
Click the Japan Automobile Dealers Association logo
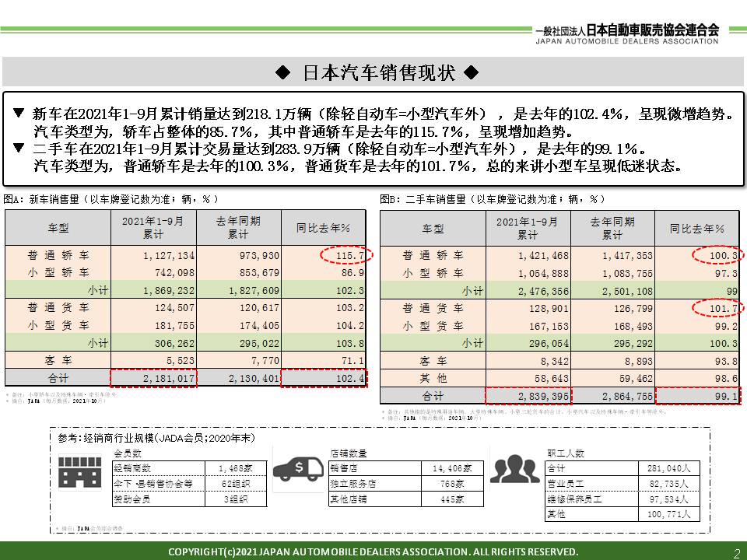point(626,33)
